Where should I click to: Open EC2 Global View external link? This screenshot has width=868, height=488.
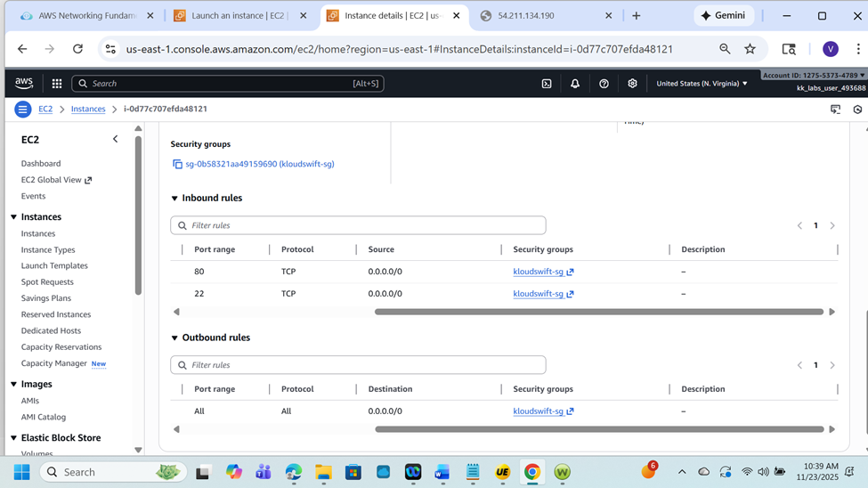pos(56,180)
